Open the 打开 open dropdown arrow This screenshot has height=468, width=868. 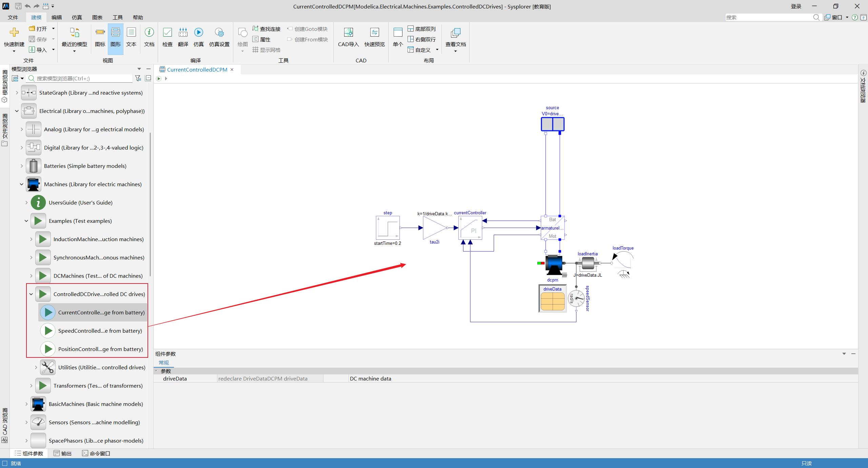point(53,29)
